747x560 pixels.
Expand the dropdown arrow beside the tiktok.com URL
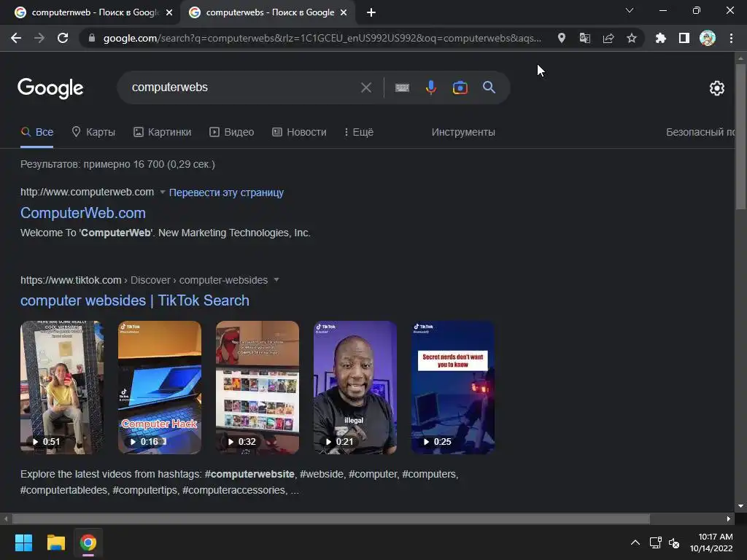[x=276, y=280]
